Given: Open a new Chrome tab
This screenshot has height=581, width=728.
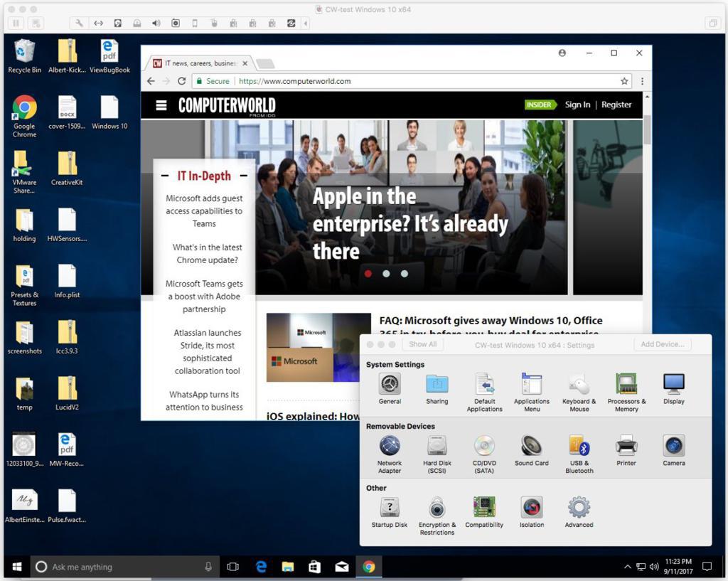Looking at the screenshot, I should [x=265, y=63].
